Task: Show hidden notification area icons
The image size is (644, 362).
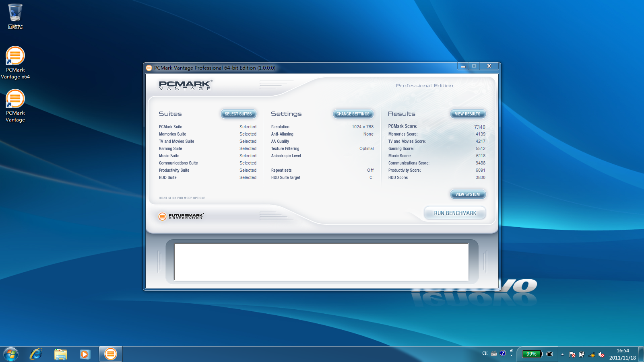Action: click(x=562, y=354)
